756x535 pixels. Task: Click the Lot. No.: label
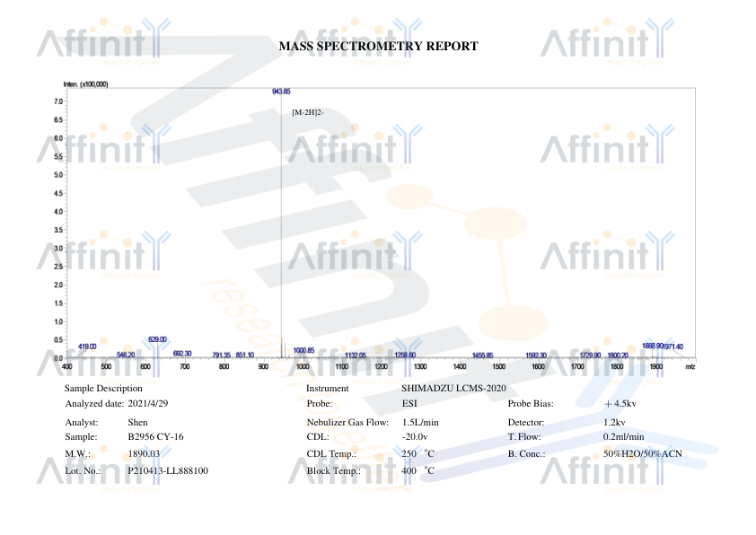tap(83, 471)
